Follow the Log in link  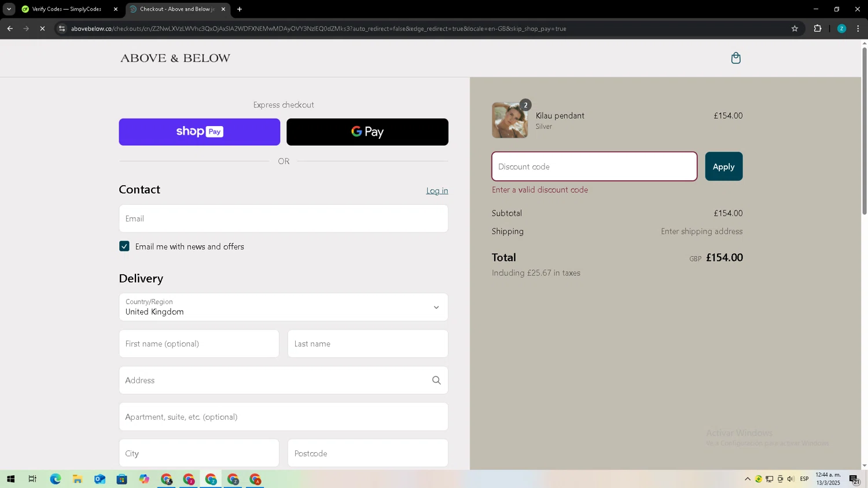click(437, 191)
